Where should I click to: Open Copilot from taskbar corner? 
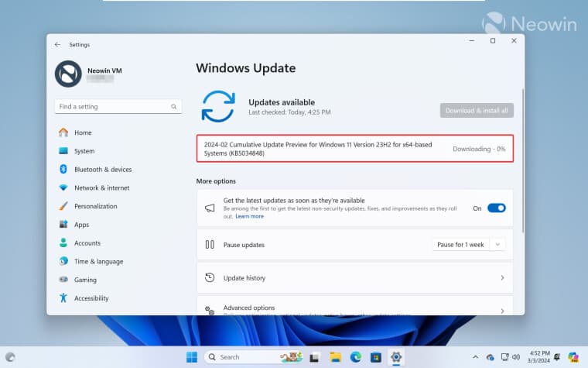click(x=573, y=357)
